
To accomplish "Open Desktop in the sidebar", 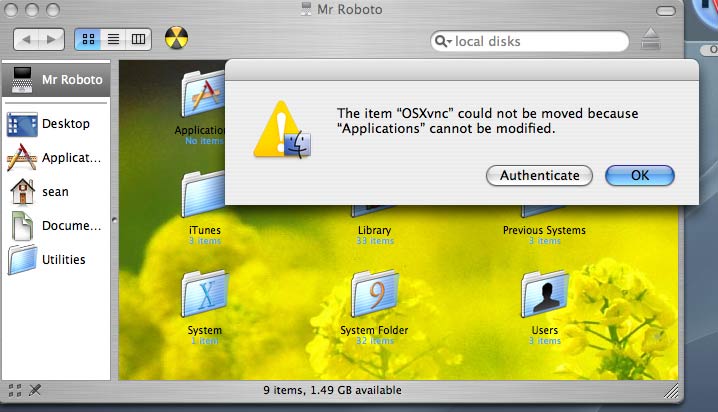I will 54,124.
